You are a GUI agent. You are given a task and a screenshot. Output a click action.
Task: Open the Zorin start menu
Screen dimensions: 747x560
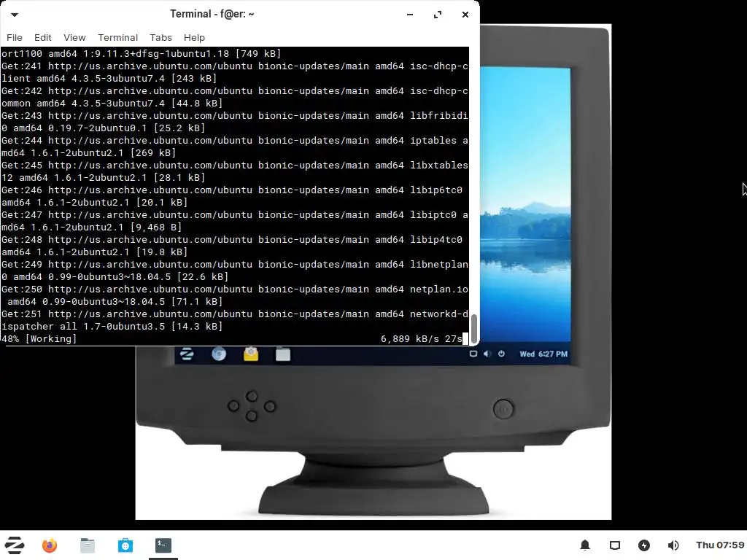(x=15, y=545)
